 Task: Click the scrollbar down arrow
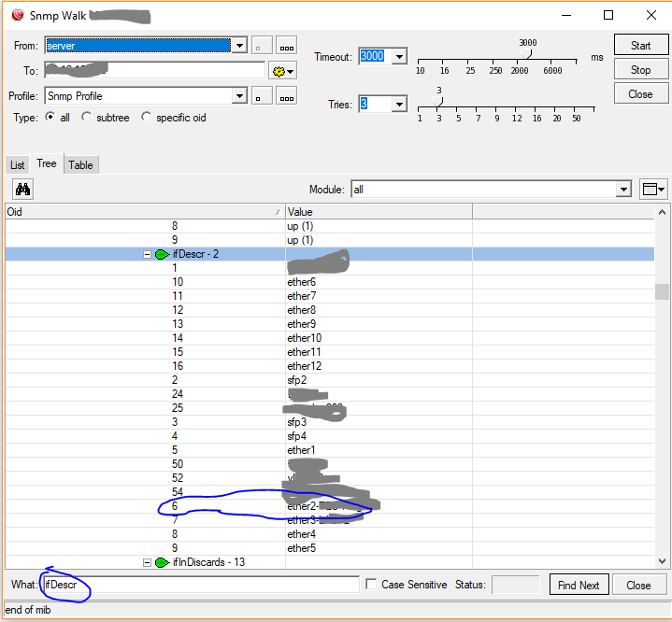662,561
